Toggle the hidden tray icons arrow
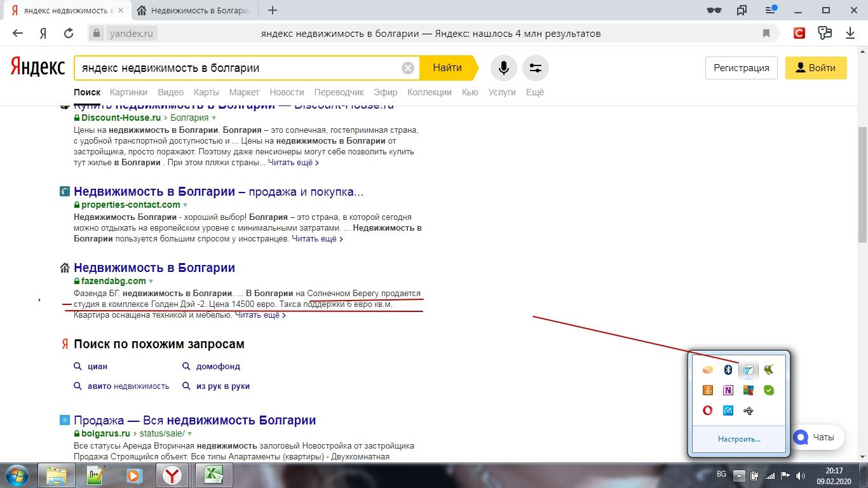 (x=738, y=475)
